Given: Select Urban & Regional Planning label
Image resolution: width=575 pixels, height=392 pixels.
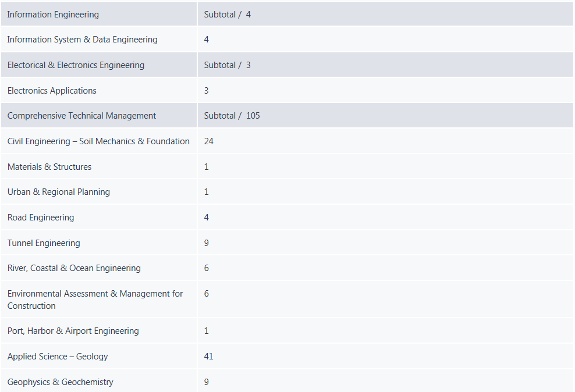Looking at the screenshot, I should click(59, 191).
